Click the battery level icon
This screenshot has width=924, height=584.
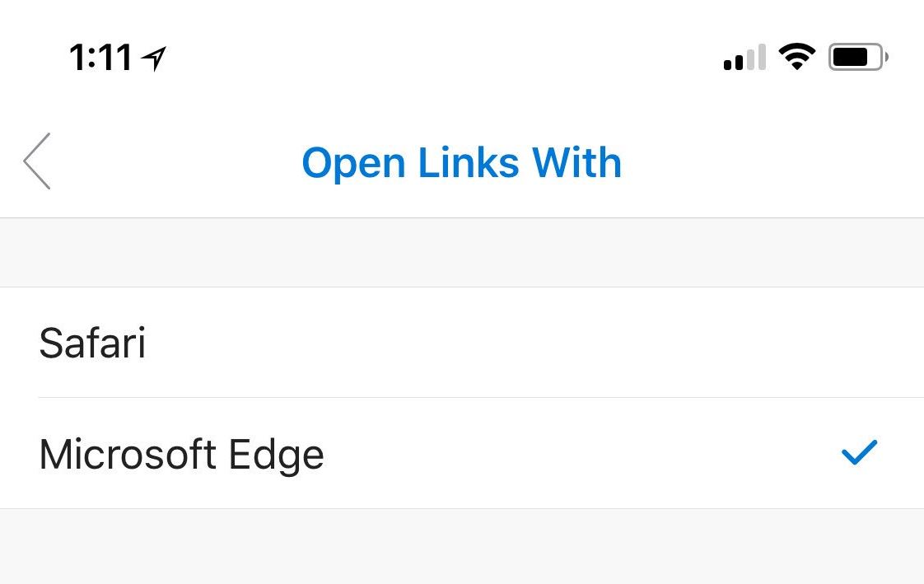(857, 58)
